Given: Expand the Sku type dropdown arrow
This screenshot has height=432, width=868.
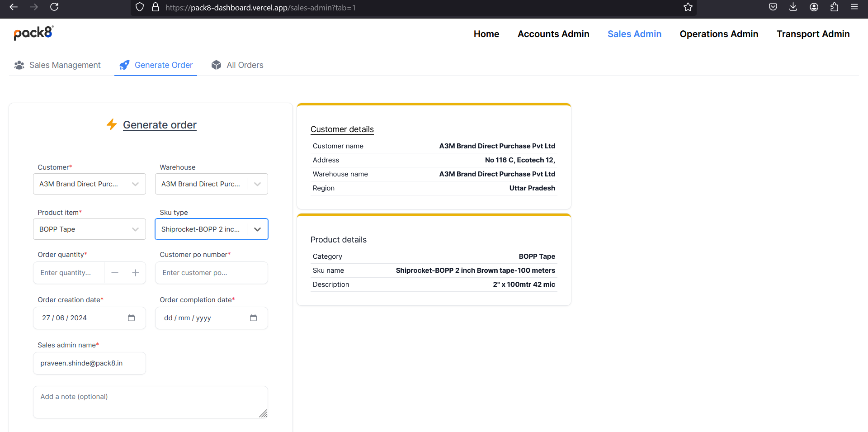Looking at the screenshot, I should point(257,229).
